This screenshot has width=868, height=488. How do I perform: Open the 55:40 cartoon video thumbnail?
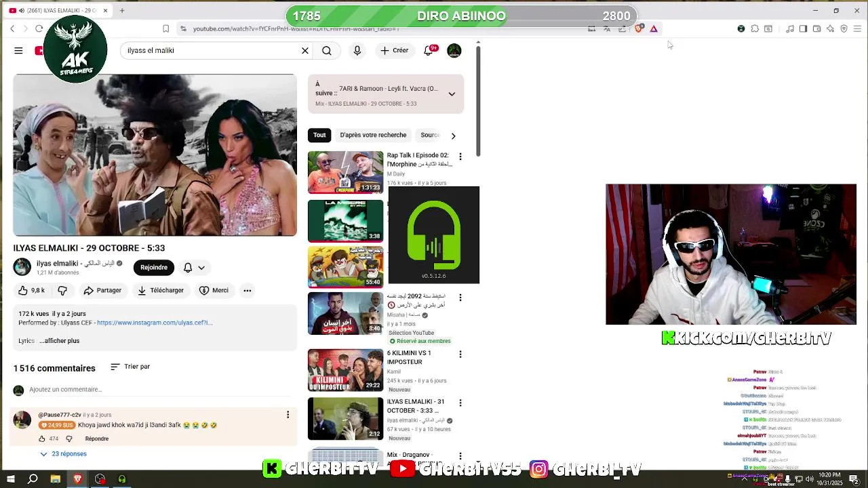345,267
